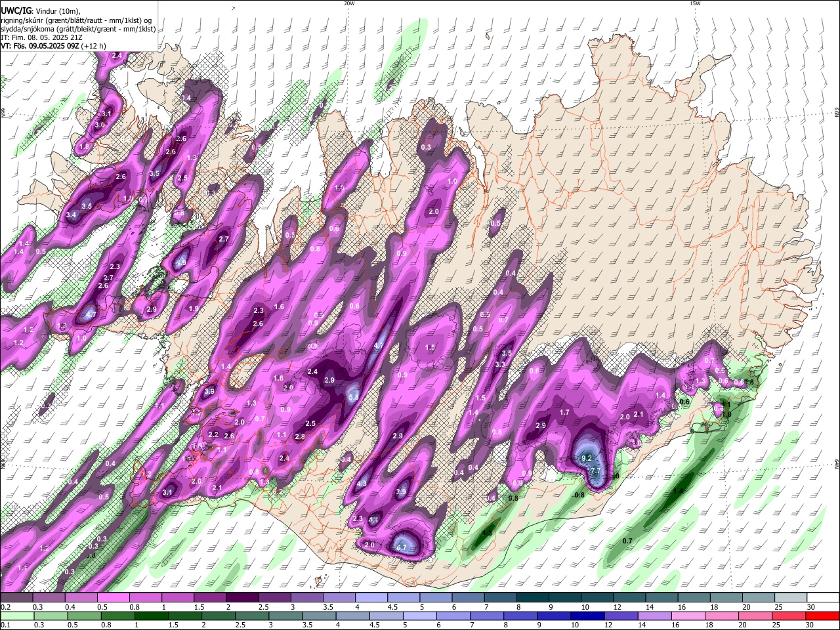Screen dimensions: 840x630
Task: Select the dark teal 8 swatch in the top legend row
Action: tap(533, 598)
